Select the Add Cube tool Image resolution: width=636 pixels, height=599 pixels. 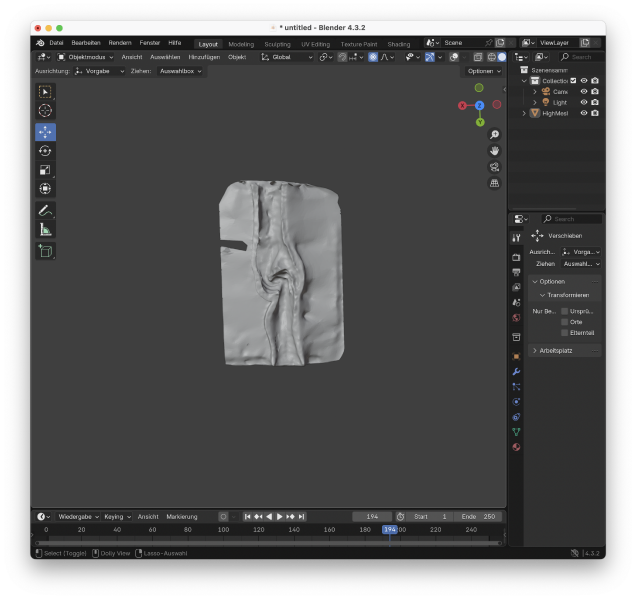point(45,251)
